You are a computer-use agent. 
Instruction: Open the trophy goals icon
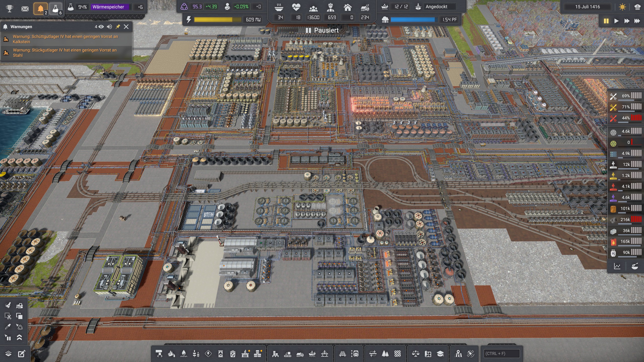coord(10,9)
